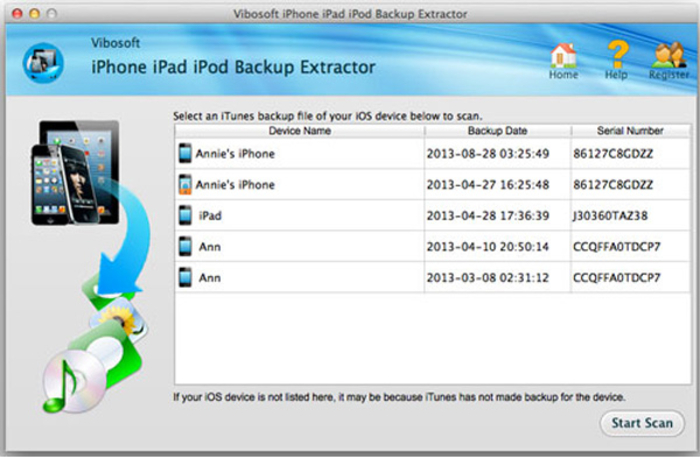Click backup date 2013-03-08 02:31:12

(x=488, y=278)
